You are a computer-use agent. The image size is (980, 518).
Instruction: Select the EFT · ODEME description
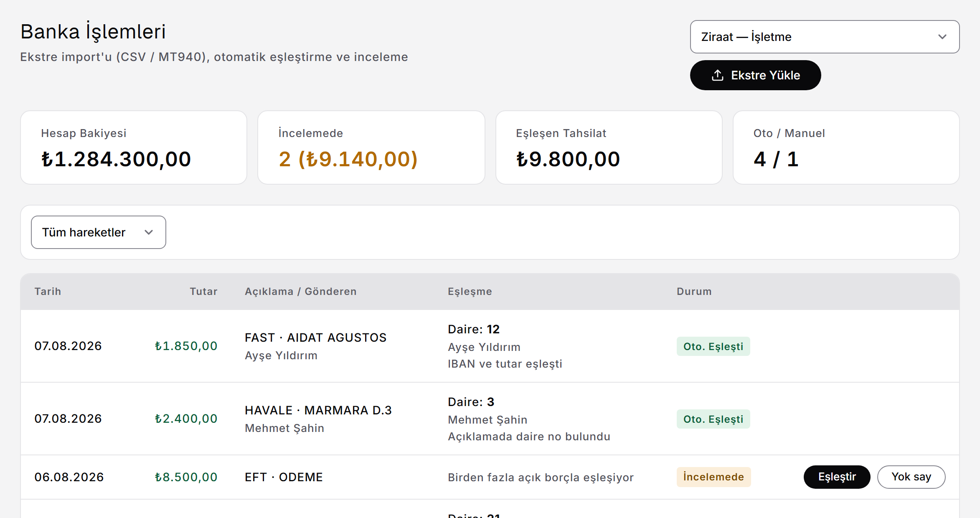point(284,477)
